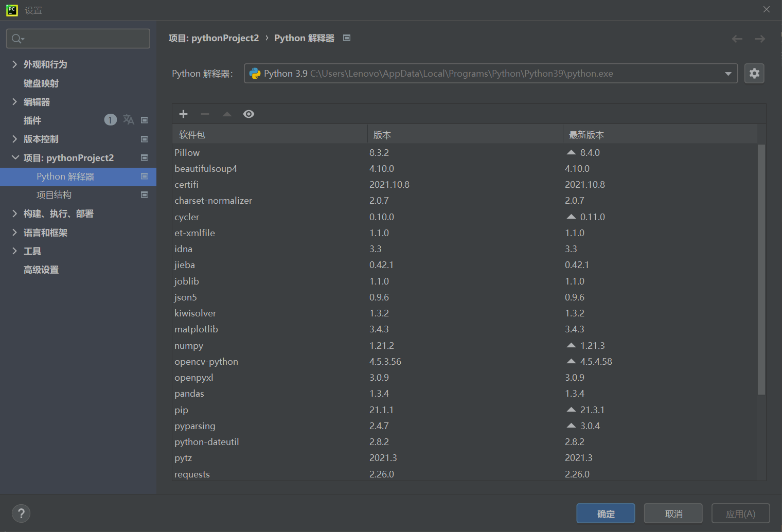Viewport: 782px width, 532px height.
Task: Expand the 工具 section
Action: [x=15, y=251]
